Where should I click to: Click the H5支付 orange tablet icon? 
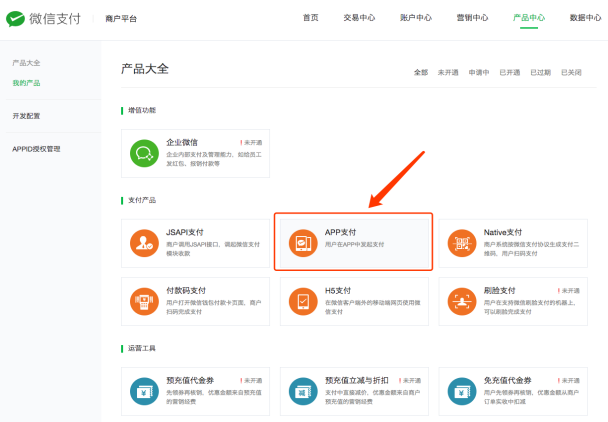(303, 301)
